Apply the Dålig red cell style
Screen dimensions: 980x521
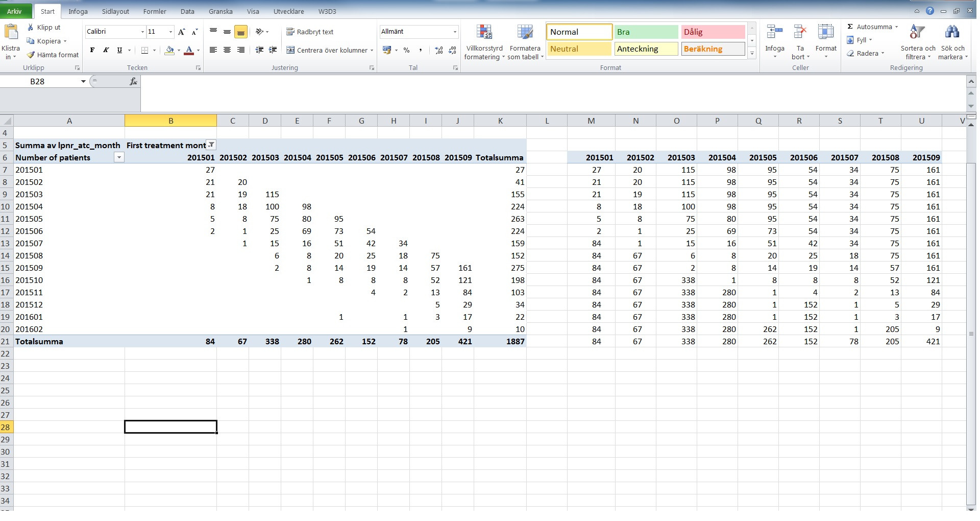click(x=713, y=32)
